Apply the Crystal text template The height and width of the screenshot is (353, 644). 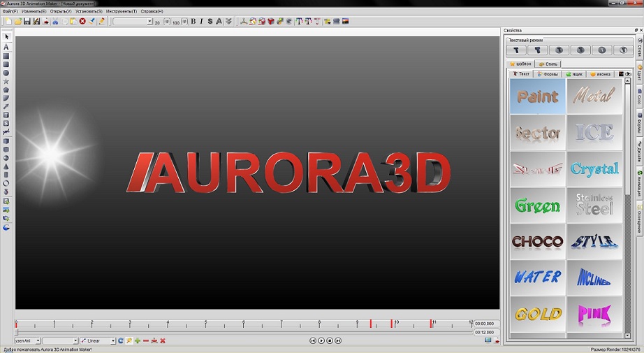[594, 168]
